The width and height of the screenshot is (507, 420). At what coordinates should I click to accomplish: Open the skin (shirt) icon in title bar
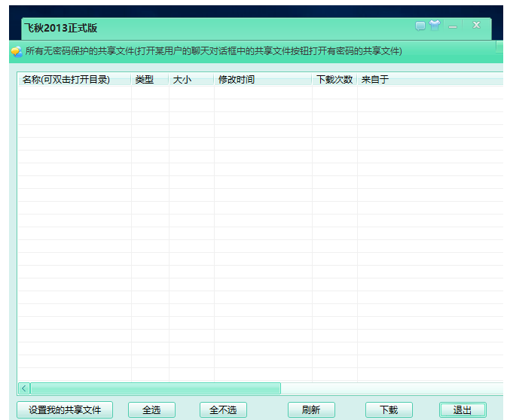pyautogui.click(x=435, y=25)
